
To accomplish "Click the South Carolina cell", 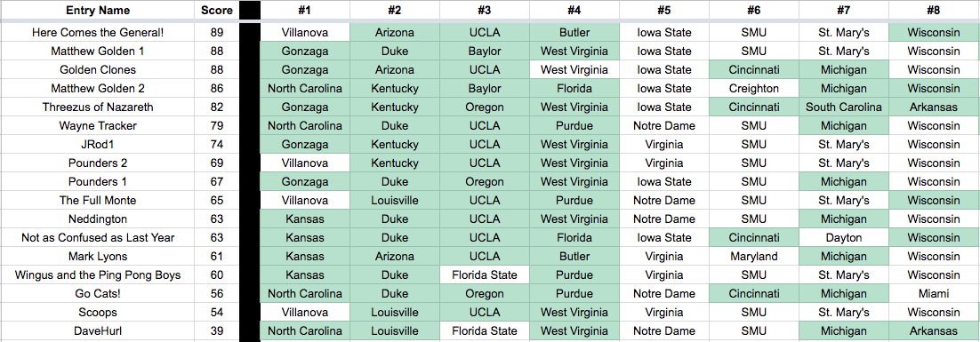I will (843, 107).
